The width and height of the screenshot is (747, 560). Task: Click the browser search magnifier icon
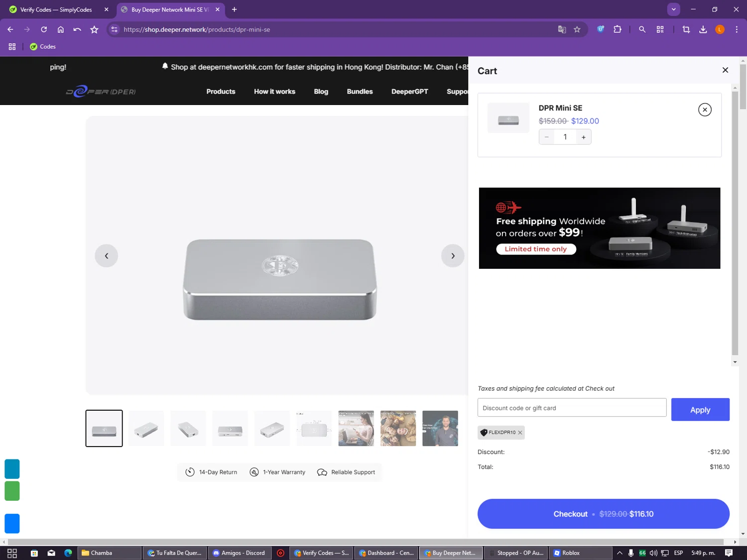coord(642,29)
